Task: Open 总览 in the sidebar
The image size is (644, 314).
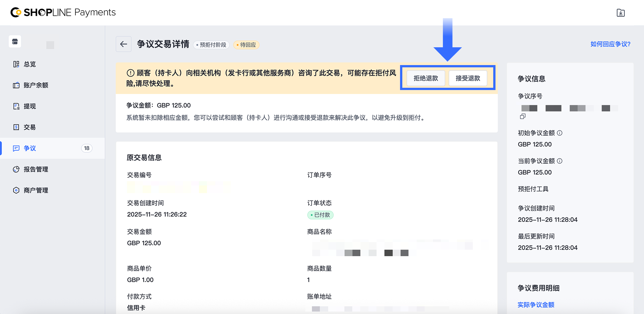Action: pyautogui.click(x=30, y=64)
